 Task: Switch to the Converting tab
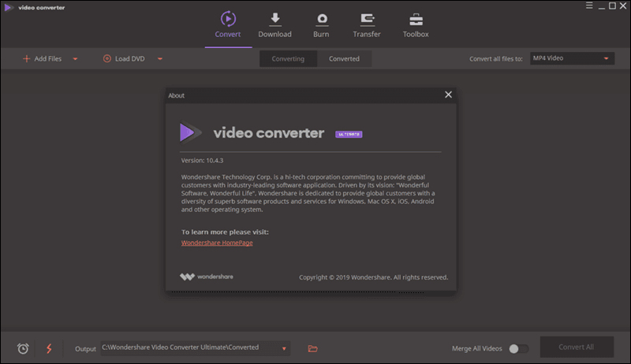[288, 58]
